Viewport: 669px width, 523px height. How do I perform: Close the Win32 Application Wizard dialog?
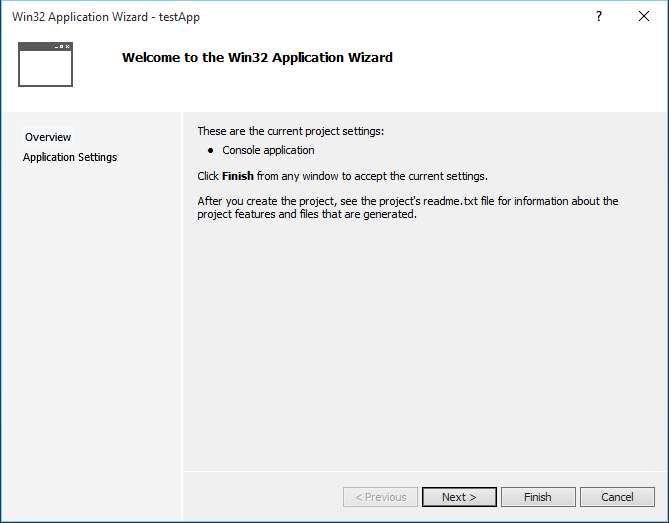(644, 16)
